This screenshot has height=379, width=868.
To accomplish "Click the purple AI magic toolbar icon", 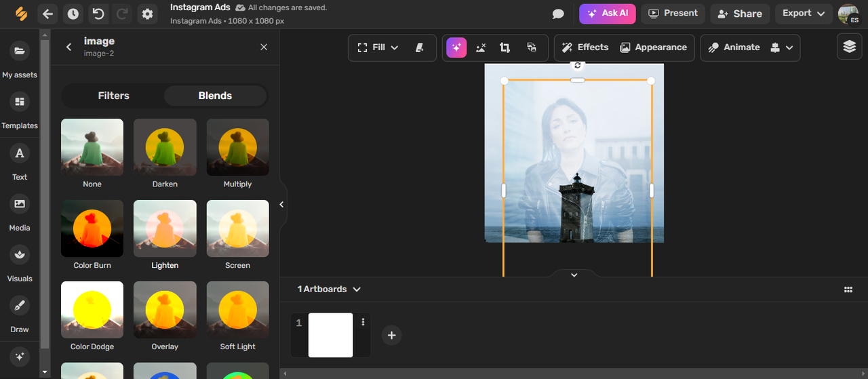I will tap(456, 47).
